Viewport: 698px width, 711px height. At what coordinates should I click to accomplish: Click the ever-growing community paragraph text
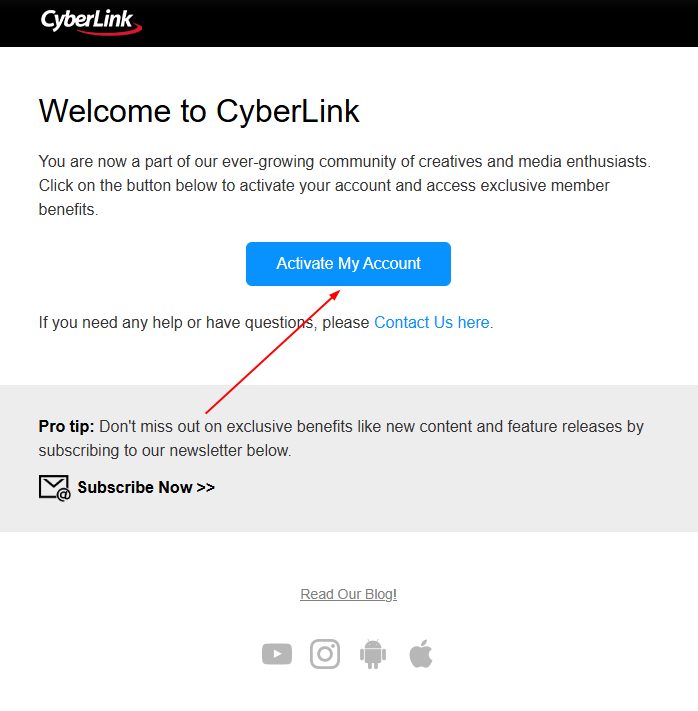[345, 185]
